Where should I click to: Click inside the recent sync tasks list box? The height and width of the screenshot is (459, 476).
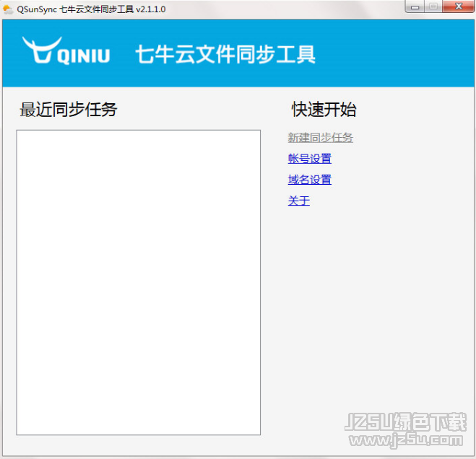click(x=139, y=282)
